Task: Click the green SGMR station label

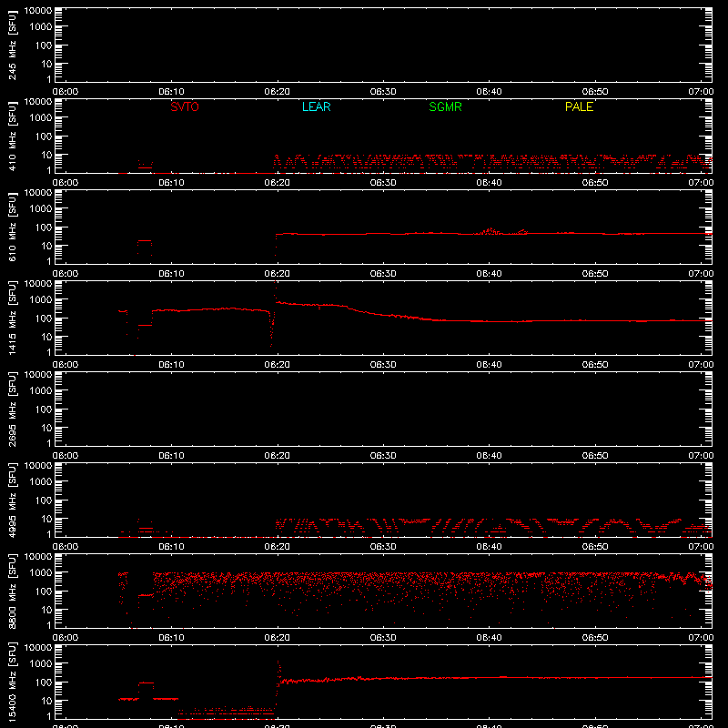Action: click(445, 106)
